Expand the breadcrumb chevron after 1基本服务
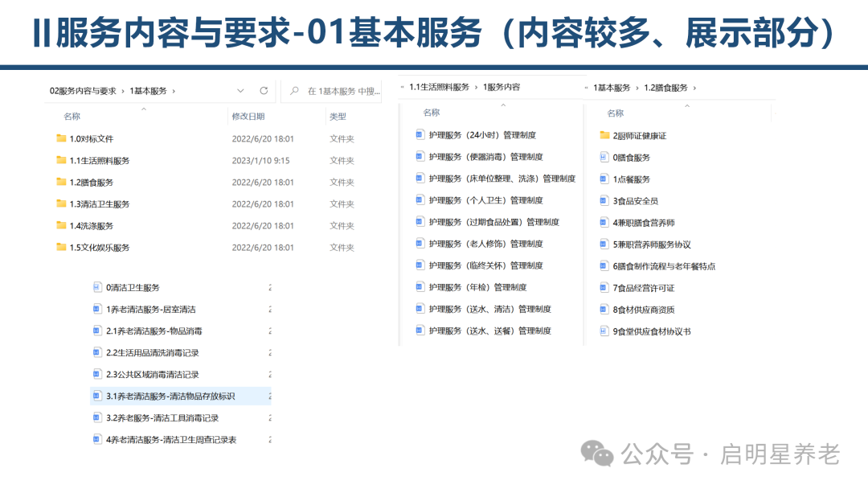Viewport: 868px width, 489px height. (x=173, y=90)
